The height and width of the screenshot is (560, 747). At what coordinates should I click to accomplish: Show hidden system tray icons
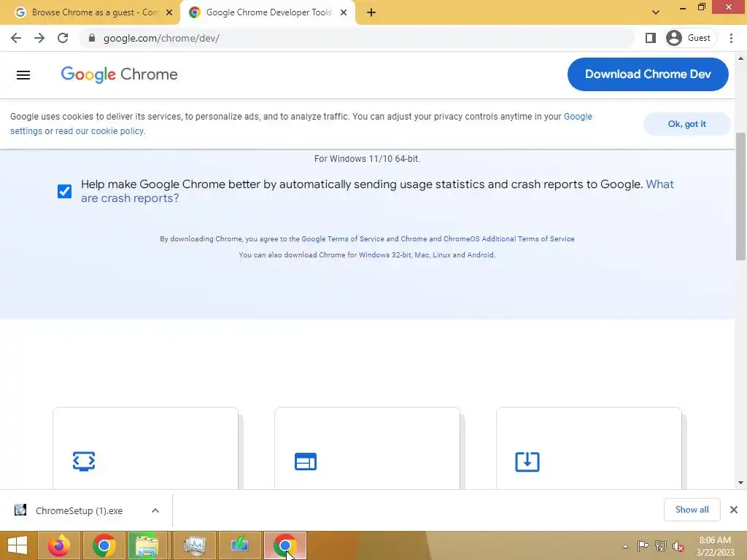pos(625,546)
